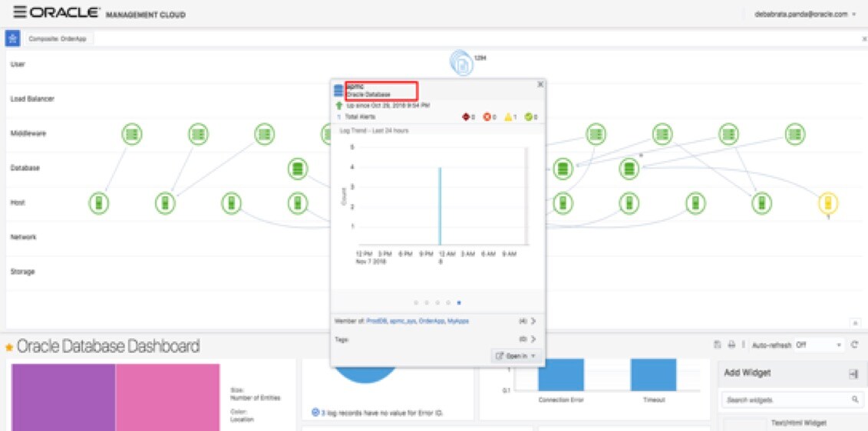Select the leftmost Database node
Image resolution: width=868 pixels, height=431 pixels.
pyautogui.click(x=298, y=168)
